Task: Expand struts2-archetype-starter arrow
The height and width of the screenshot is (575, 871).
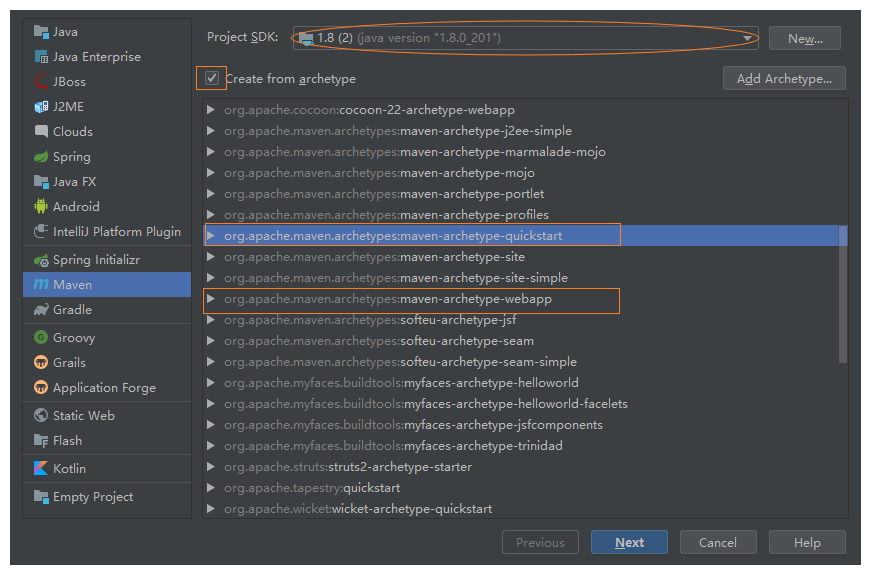Action: 211,467
